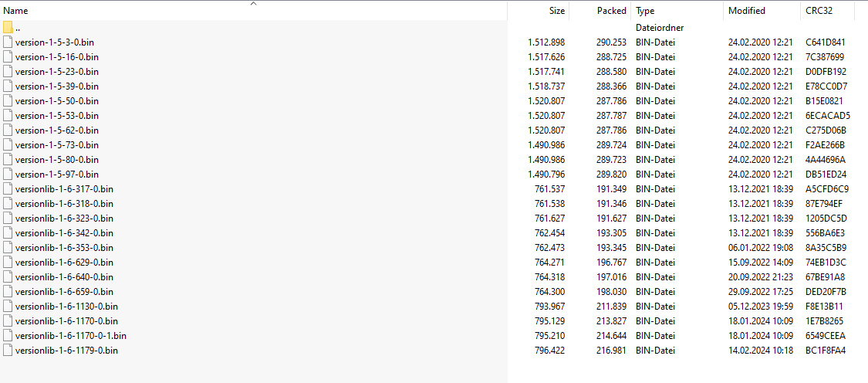This screenshot has width=868, height=383.
Task: Click the size value 762.473
Action: [x=549, y=248]
